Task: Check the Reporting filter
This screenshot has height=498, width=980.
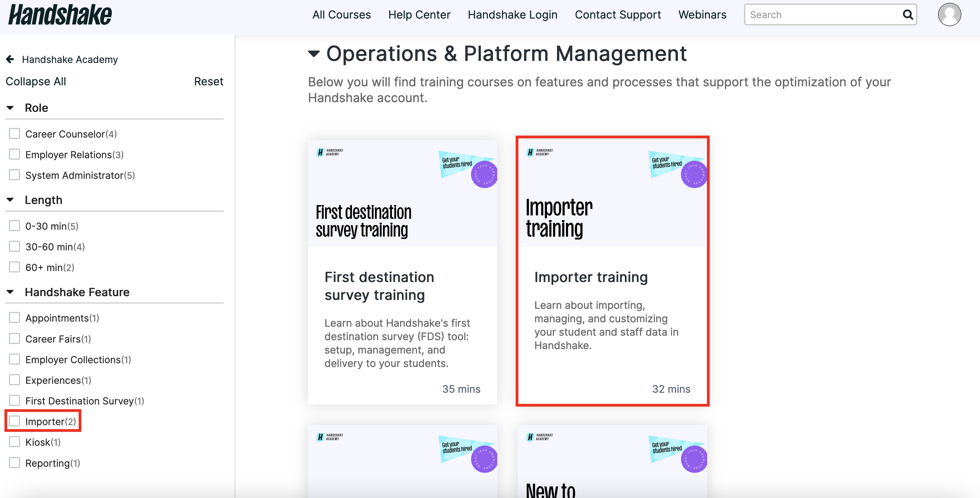Action: 14,463
